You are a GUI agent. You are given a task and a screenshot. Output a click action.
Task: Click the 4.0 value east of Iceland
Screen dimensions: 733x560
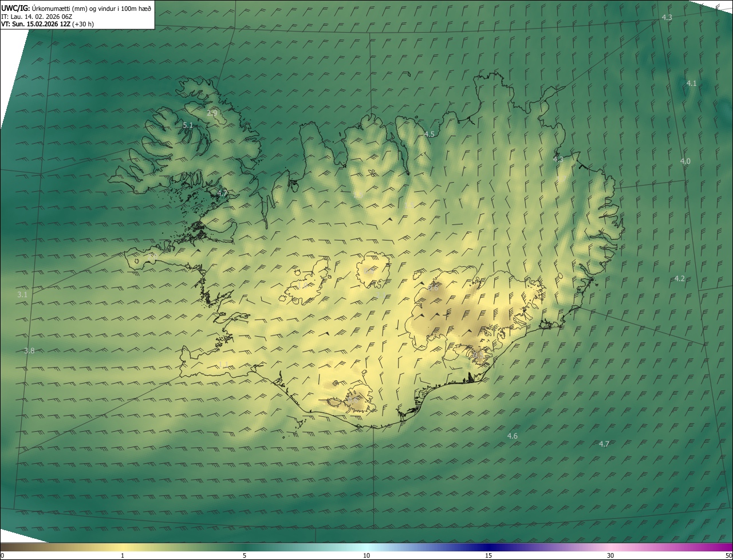[685, 161]
